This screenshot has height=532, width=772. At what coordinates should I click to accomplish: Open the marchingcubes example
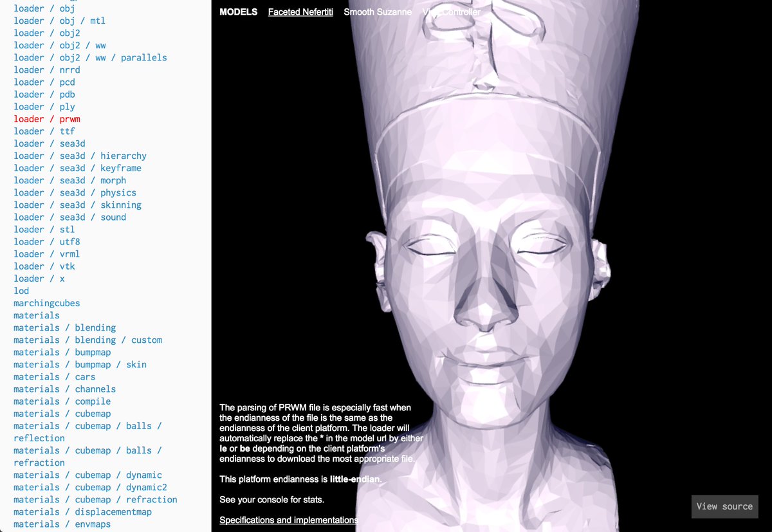click(x=47, y=303)
